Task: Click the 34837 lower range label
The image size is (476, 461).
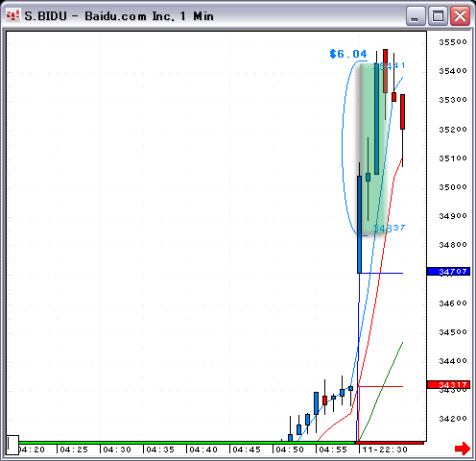Action: 390,228
